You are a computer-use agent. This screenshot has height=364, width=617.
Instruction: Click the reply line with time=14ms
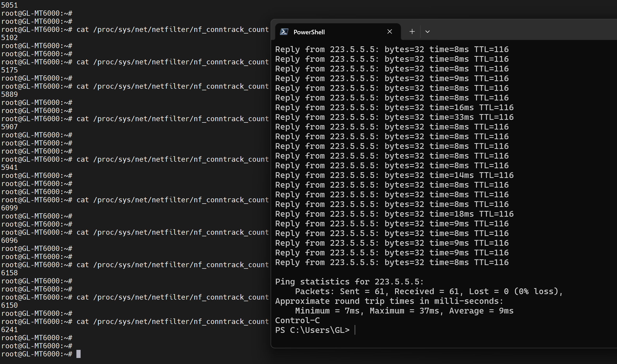point(394,175)
